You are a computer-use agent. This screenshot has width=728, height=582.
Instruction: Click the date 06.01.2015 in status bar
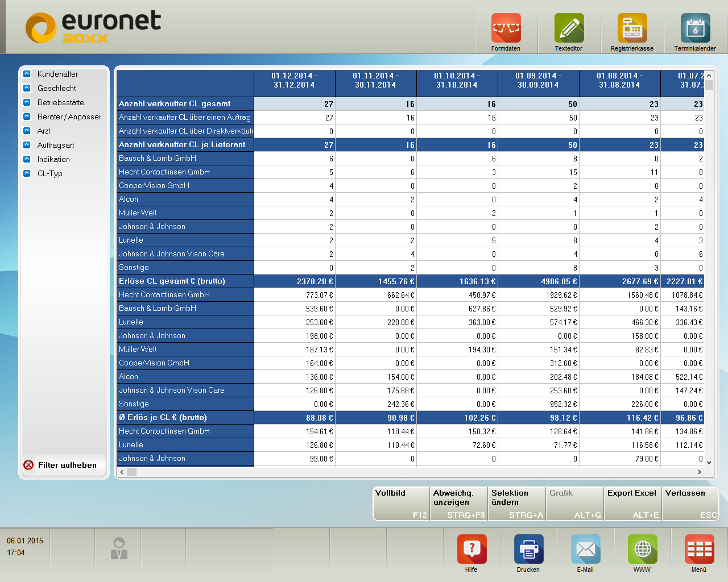(25, 541)
